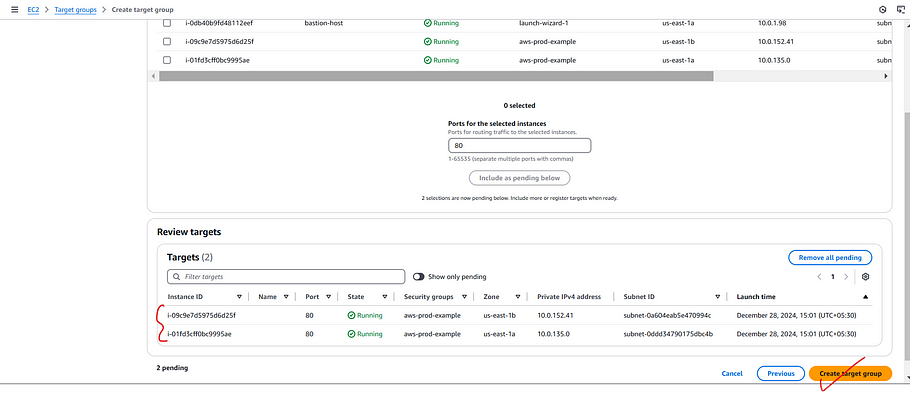Viewport: 910px width, 393px height.
Task: Select checkbox for instance i-09c9e7d5975d6d25f
Action: pos(167,42)
